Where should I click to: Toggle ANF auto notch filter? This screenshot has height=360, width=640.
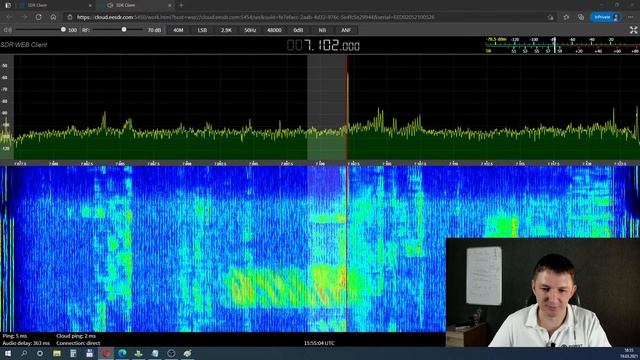pos(346,30)
